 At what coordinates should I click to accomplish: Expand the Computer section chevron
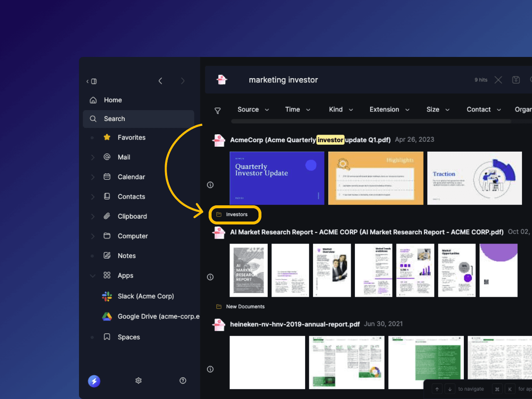click(93, 236)
